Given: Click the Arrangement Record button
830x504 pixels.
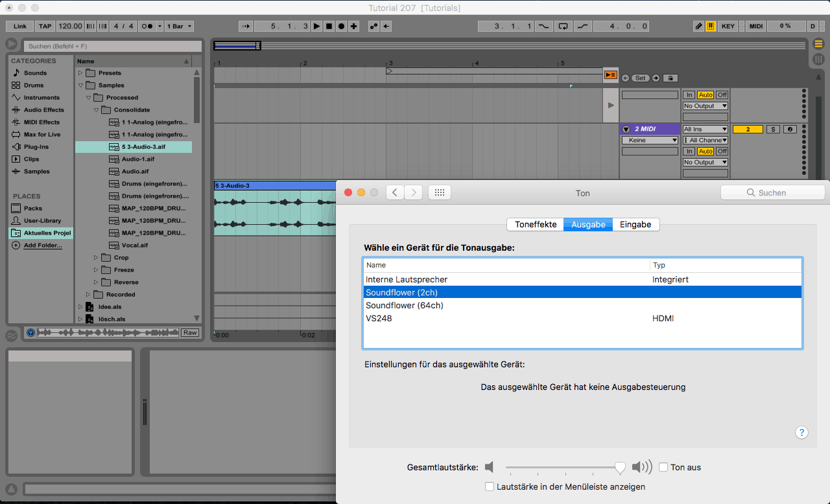Looking at the screenshot, I should tap(341, 27).
